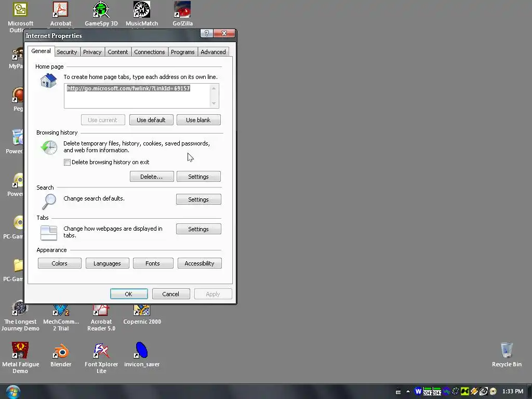Click the blue W tray icon

[418, 391]
